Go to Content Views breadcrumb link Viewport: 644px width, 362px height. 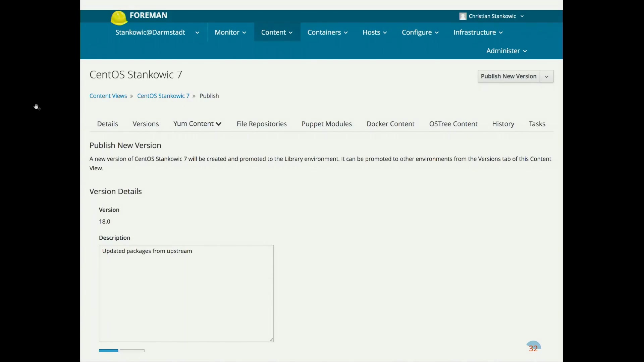click(108, 96)
